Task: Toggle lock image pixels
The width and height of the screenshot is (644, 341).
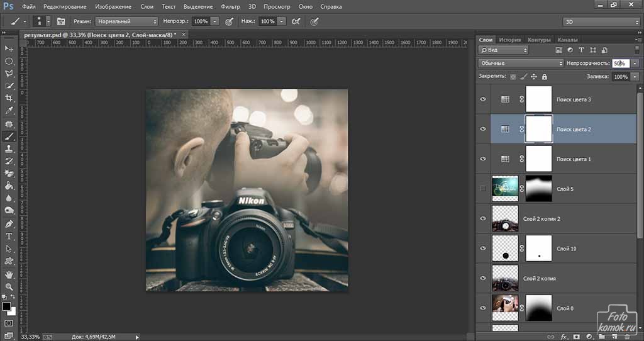Action: [523, 76]
